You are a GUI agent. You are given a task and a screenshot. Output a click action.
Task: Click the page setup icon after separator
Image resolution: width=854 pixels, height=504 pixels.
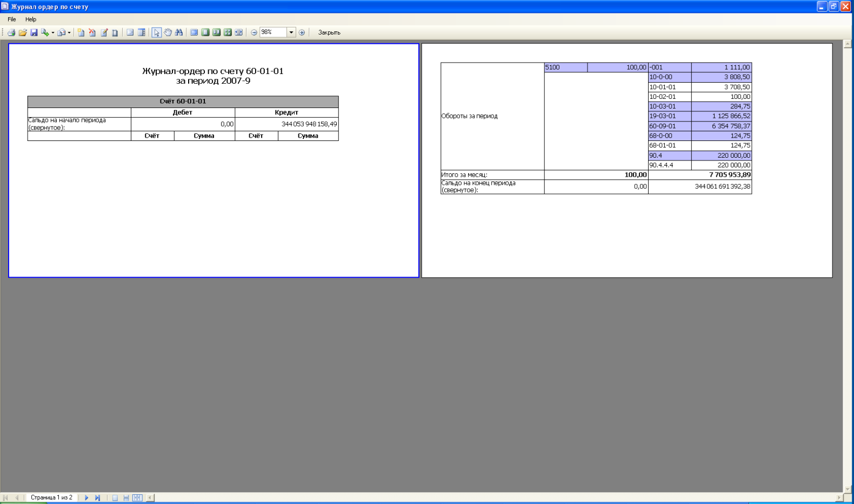pos(130,32)
